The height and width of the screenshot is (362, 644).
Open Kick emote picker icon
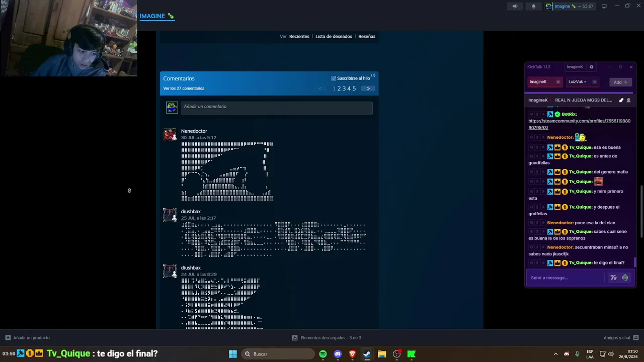point(625,278)
